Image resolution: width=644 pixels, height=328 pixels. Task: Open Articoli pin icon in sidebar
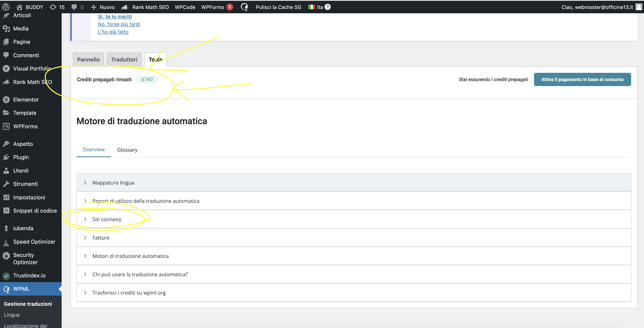pos(6,15)
